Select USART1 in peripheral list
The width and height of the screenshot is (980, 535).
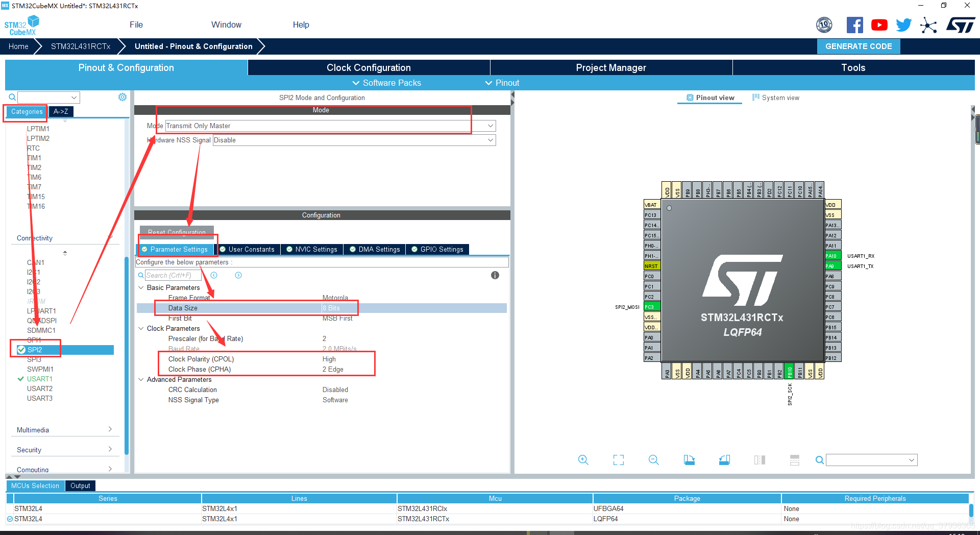(x=39, y=379)
